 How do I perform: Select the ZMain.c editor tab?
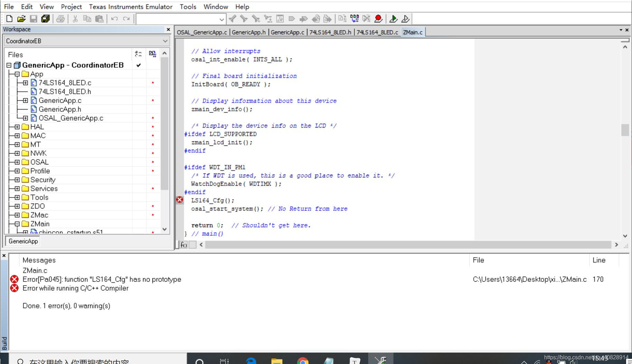[x=413, y=32]
